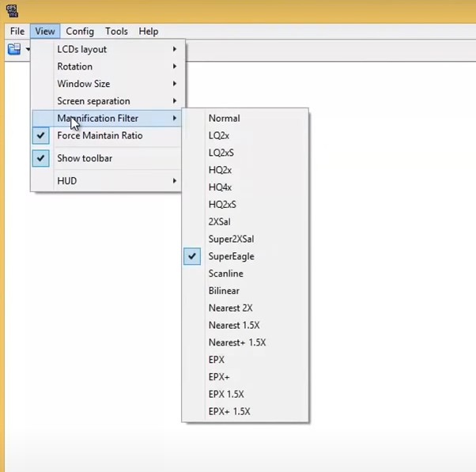Select the HQ4x filter option
This screenshot has width=476, height=472.
point(220,187)
